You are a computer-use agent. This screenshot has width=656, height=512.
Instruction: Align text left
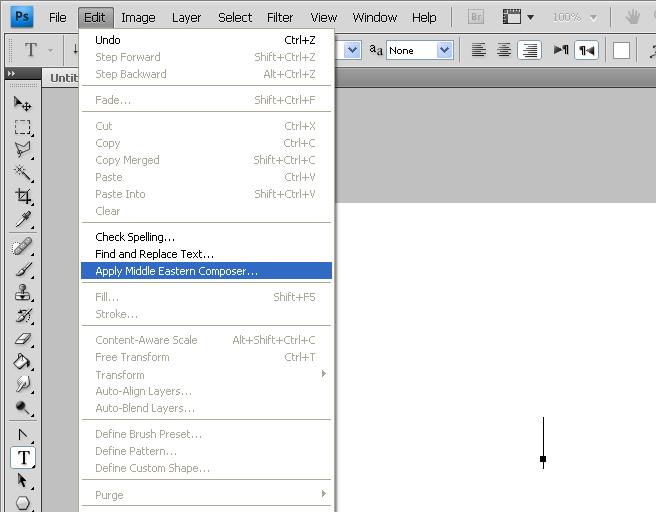479,50
